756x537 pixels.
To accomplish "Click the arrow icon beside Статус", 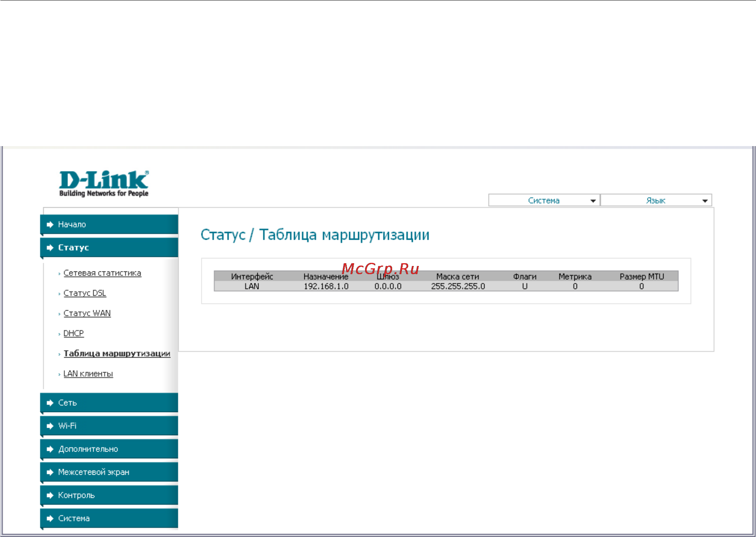I will point(50,248).
